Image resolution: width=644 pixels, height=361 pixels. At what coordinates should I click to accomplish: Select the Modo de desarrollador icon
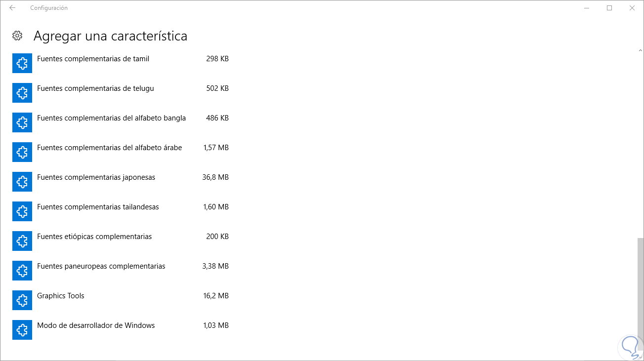(x=22, y=330)
